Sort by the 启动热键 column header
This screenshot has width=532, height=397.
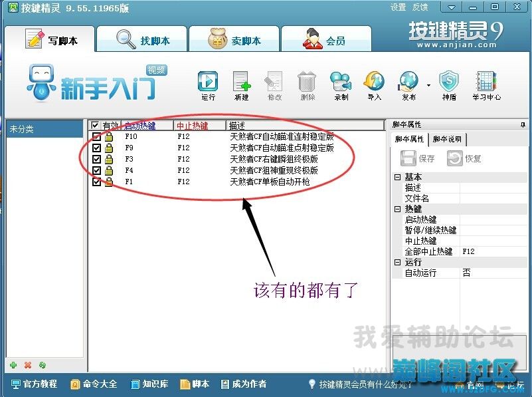click(x=147, y=126)
